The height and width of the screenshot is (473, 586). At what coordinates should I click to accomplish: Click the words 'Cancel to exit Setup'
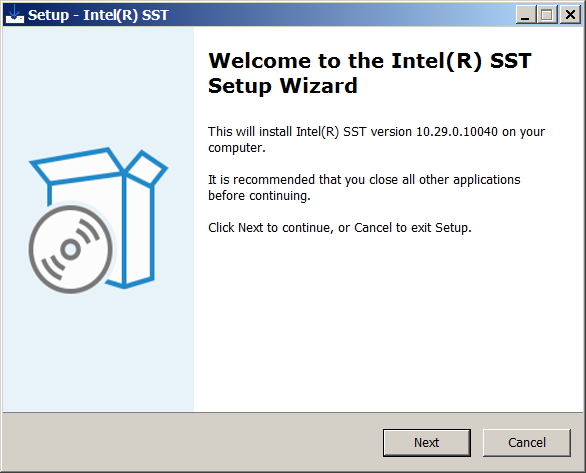click(411, 228)
